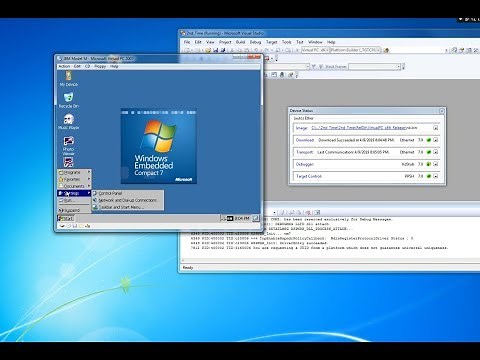Click the green status indicator in Transport row

coord(429,152)
